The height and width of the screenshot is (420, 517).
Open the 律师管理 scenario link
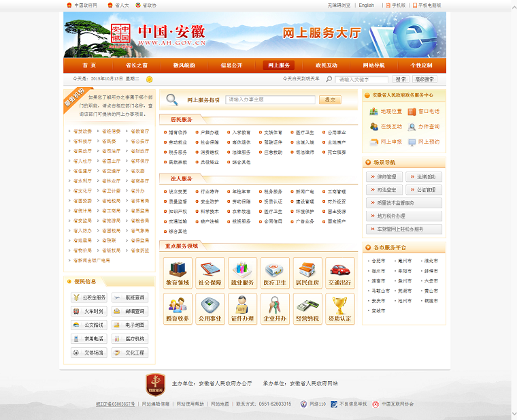386,177
